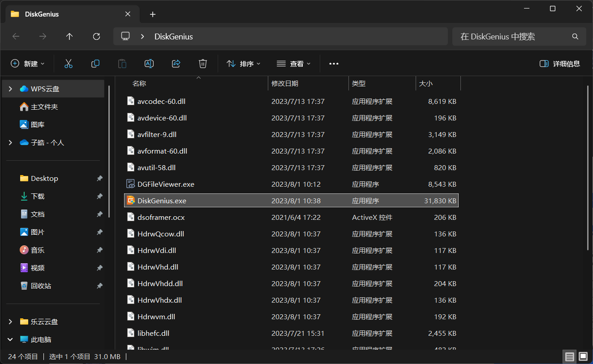Click the 新建 new item button
This screenshot has width=593, height=364.
28,64
